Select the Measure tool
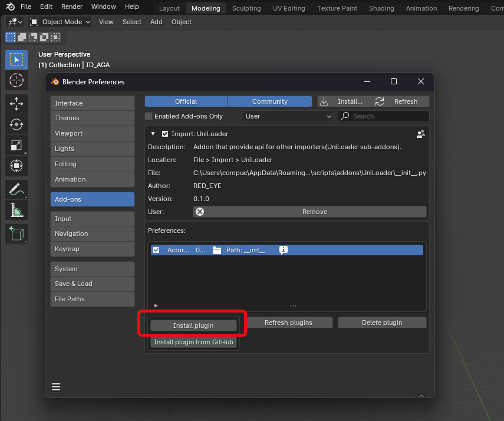Screen dimensions: 504x421 coord(17,210)
